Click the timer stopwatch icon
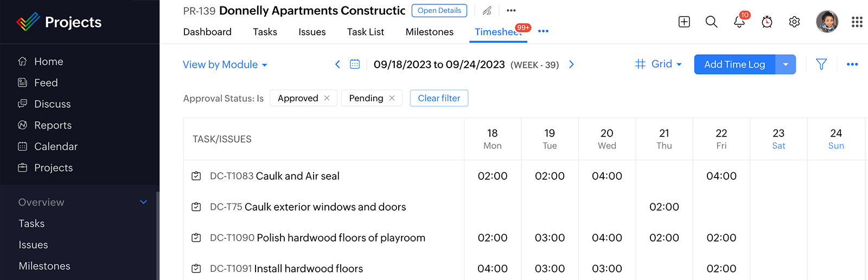Screen dimensions: 868x280 tap(767, 22)
